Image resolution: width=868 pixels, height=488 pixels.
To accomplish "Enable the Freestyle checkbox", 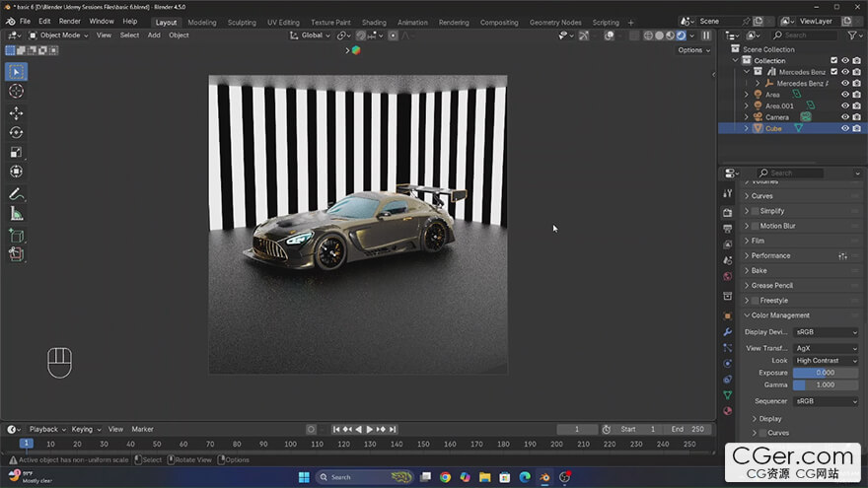I will click(756, 301).
